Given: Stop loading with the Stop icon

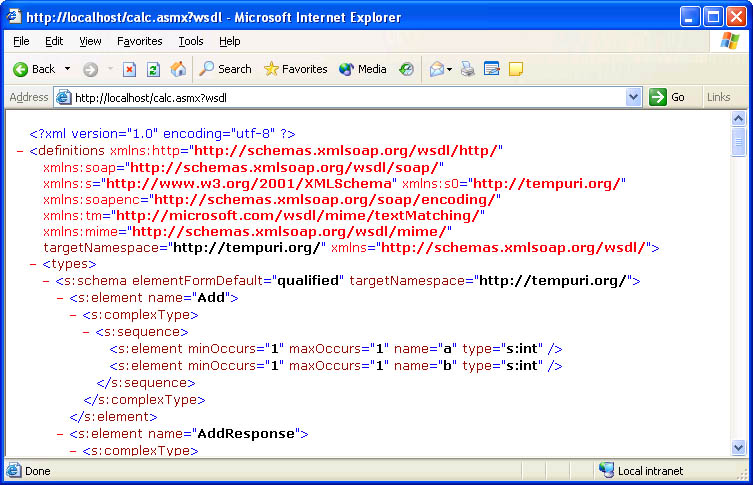Looking at the screenshot, I should coord(129,70).
